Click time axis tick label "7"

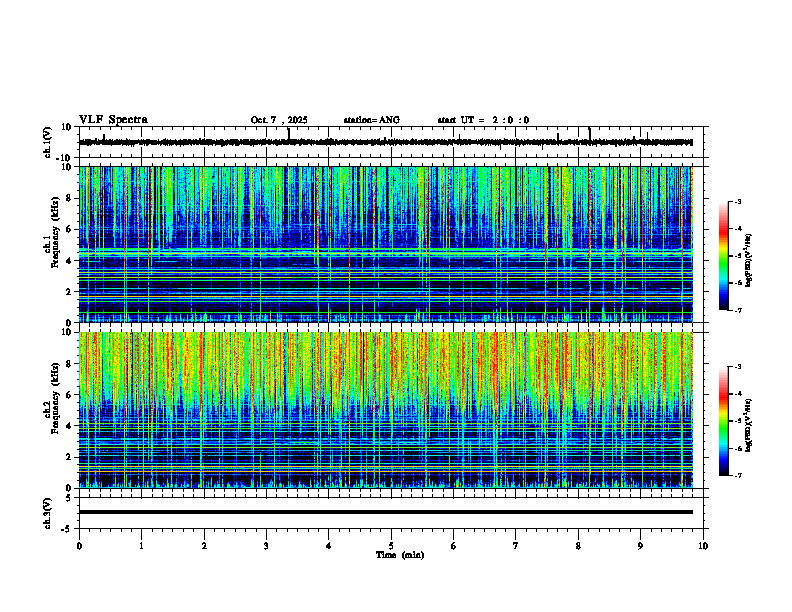click(516, 546)
